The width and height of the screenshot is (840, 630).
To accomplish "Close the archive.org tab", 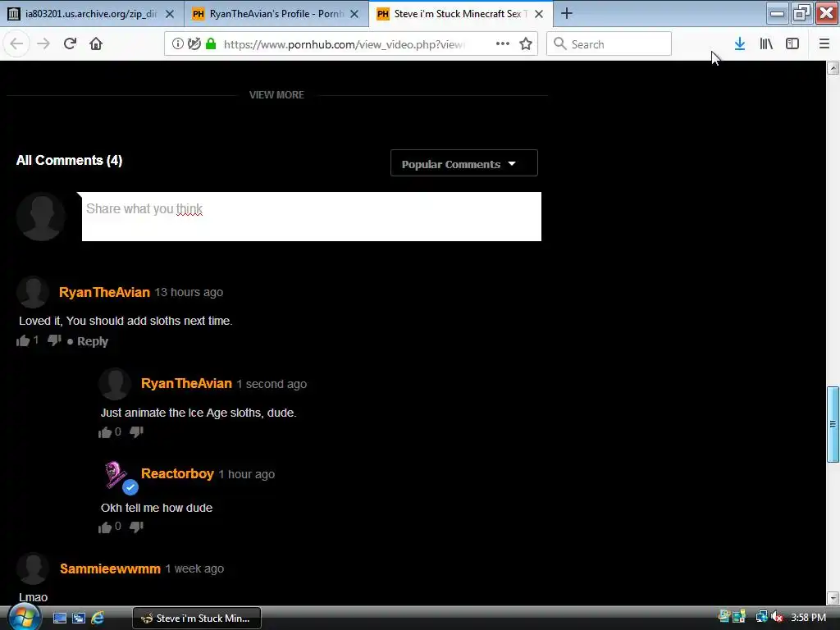I will 170,14.
